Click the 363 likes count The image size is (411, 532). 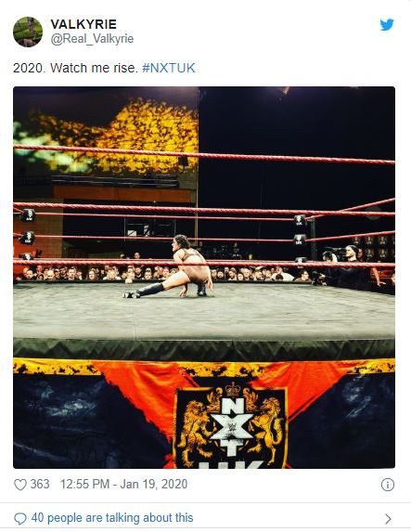(40, 484)
